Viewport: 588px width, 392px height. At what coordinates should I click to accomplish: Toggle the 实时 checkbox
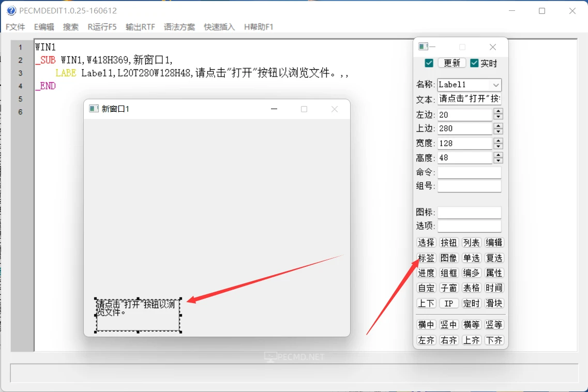point(474,63)
